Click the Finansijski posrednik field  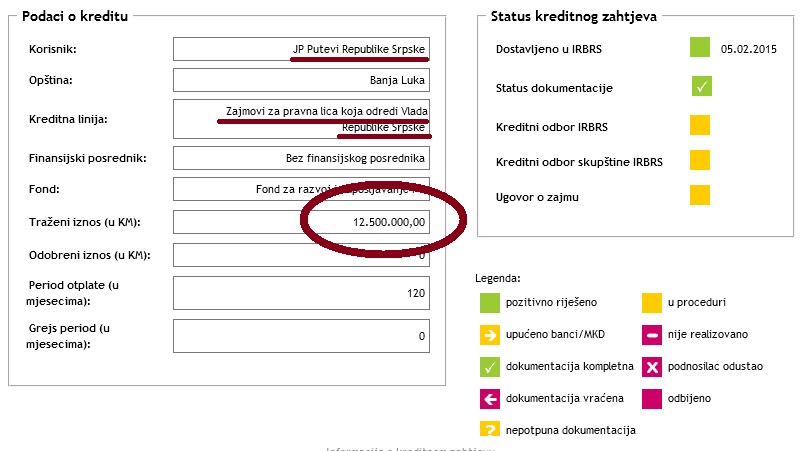pos(300,158)
